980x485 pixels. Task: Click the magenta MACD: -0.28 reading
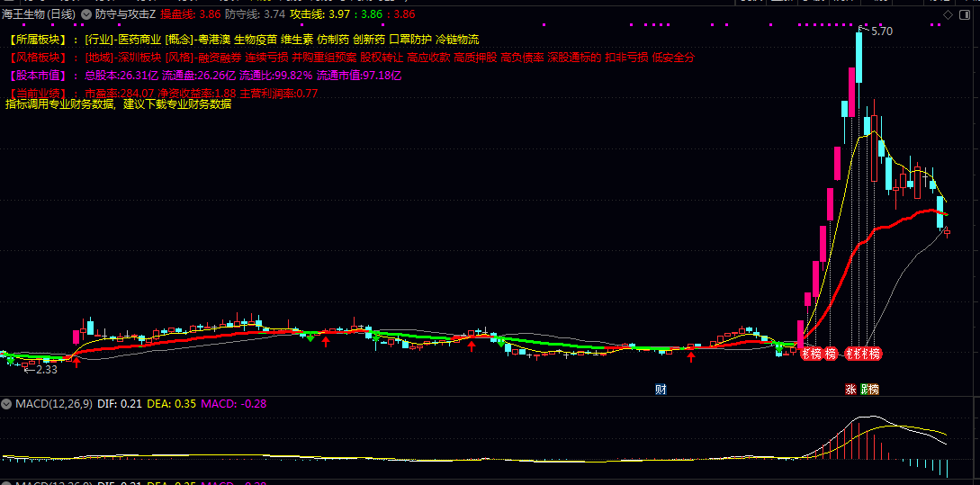point(232,404)
